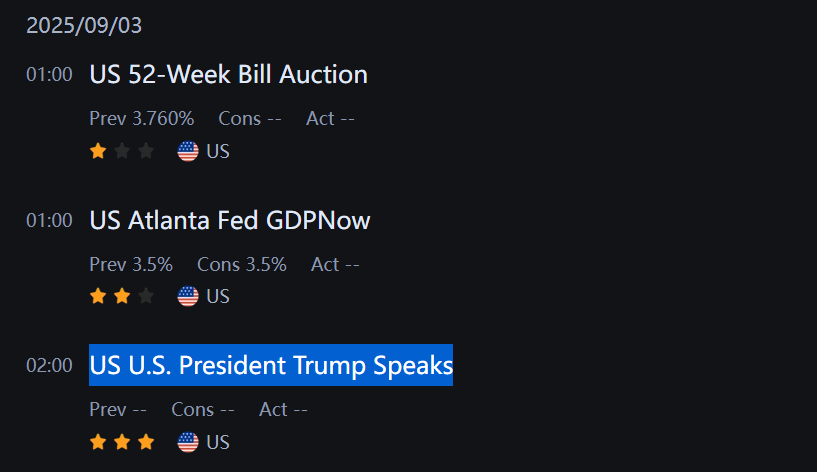Click the third grey star of 52-Week Bill Auction
This screenshot has height=472, width=817.
point(146,151)
